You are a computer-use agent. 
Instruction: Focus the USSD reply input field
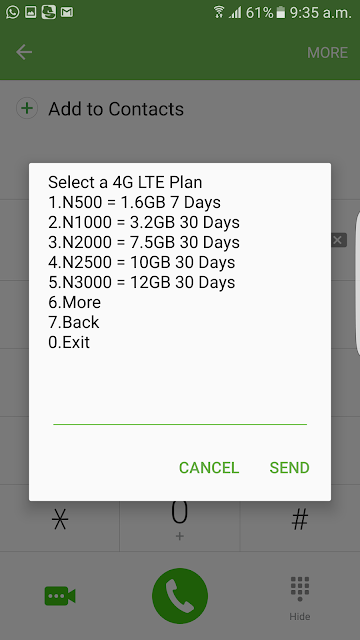180,412
